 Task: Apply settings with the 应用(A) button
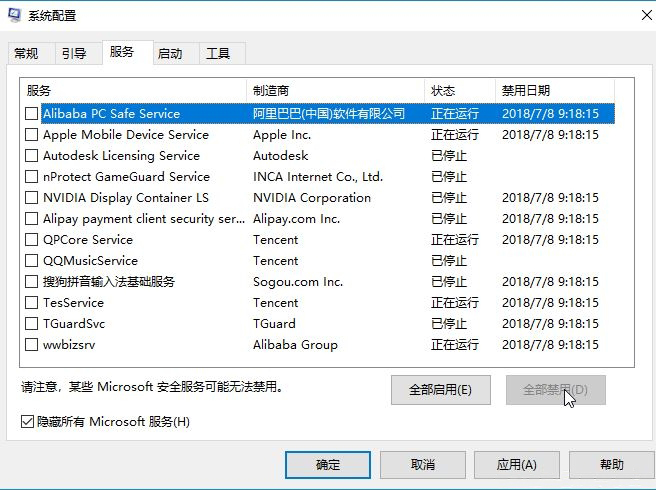pos(517,464)
